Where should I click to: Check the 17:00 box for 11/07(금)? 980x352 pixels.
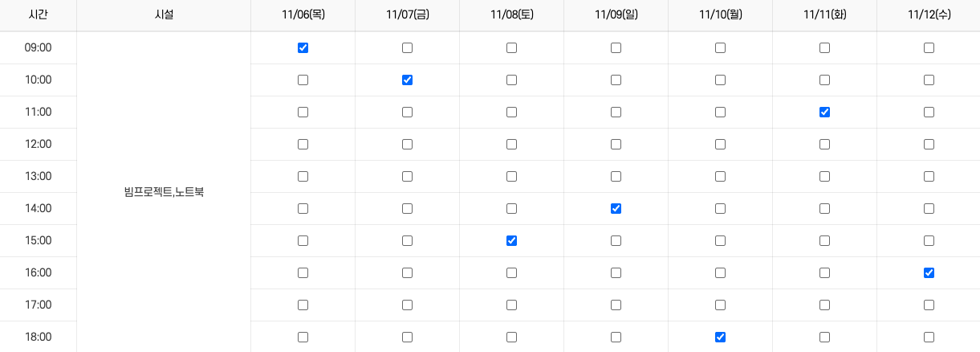pos(407,305)
